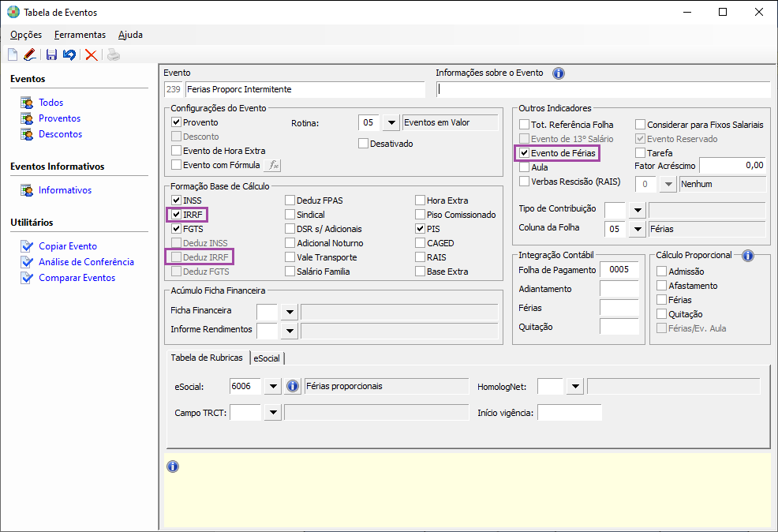Open Proventos events link

59,118
